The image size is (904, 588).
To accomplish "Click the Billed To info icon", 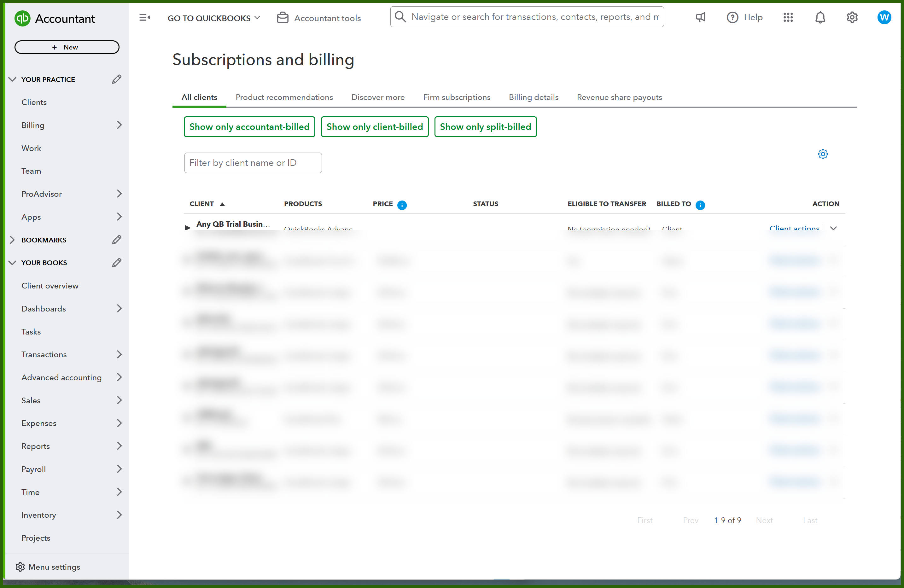I will click(x=700, y=205).
